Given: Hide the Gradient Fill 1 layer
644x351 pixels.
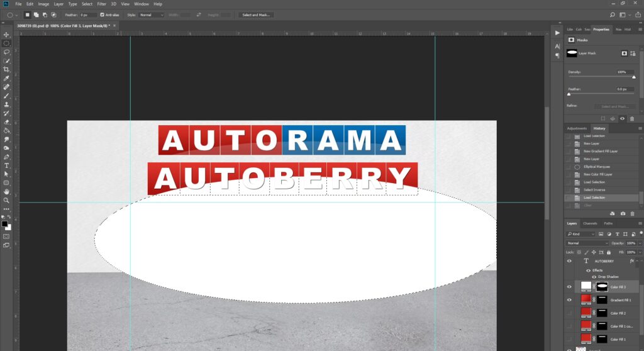Looking at the screenshot, I should pyautogui.click(x=569, y=300).
